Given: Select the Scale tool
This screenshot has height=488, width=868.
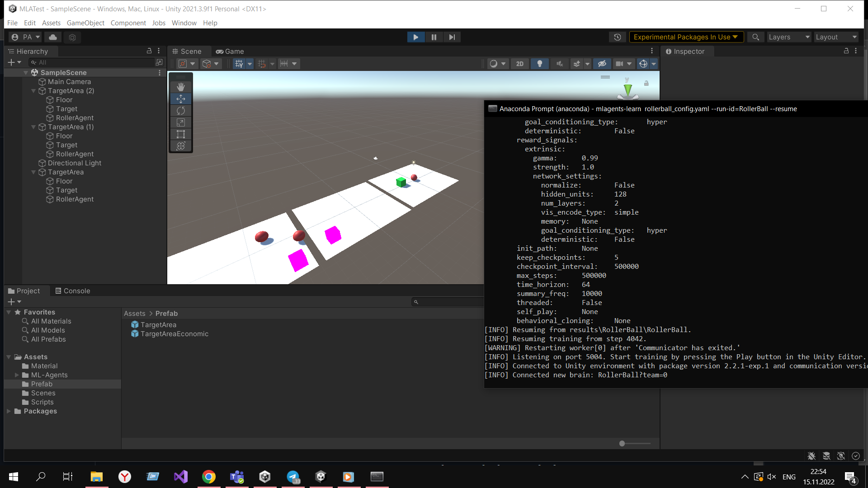Looking at the screenshot, I should (x=181, y=122).
